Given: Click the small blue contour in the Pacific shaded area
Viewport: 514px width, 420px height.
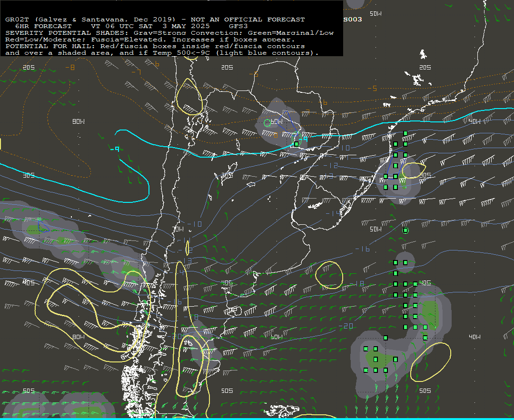Looking at the screenshot, I should click(x=43, y=226).
